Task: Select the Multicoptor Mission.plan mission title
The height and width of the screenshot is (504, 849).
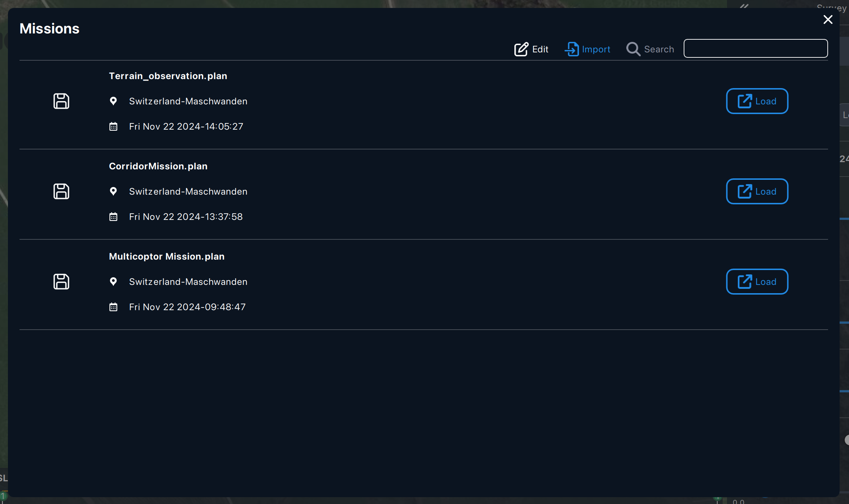Action: [167, 256]
